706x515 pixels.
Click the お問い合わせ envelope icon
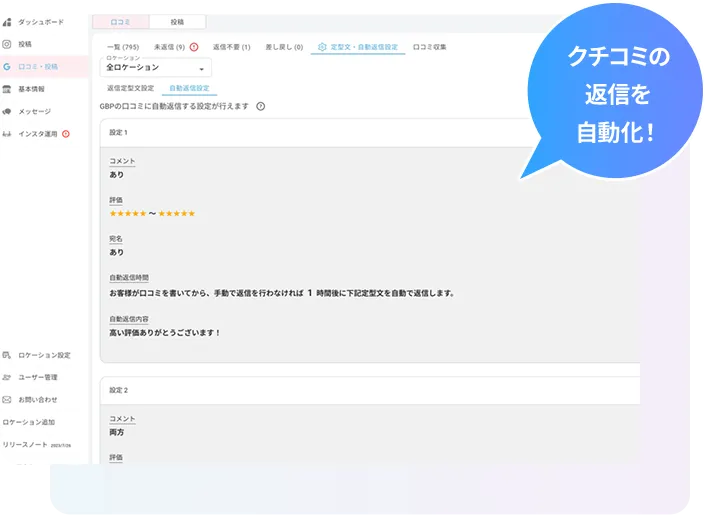(7, 400)
